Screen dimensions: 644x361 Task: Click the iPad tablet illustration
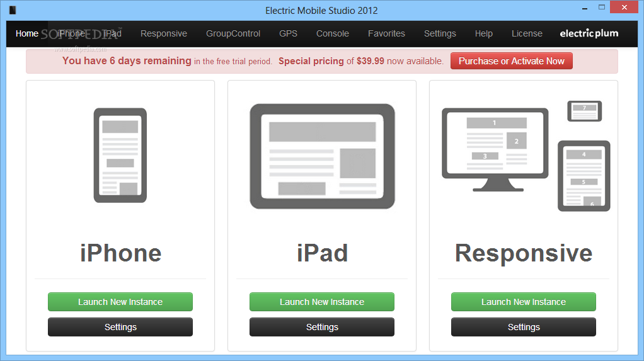click(322, 156)
